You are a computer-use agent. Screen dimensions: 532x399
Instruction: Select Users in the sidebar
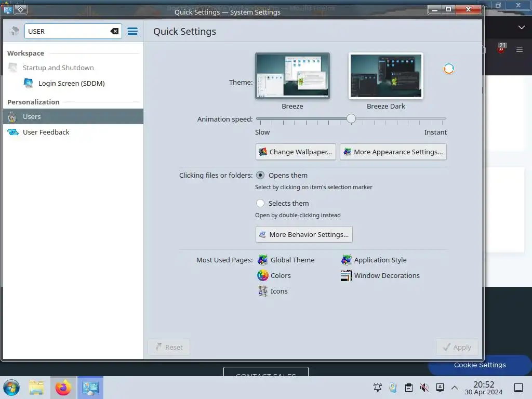[x=73, y=116]
